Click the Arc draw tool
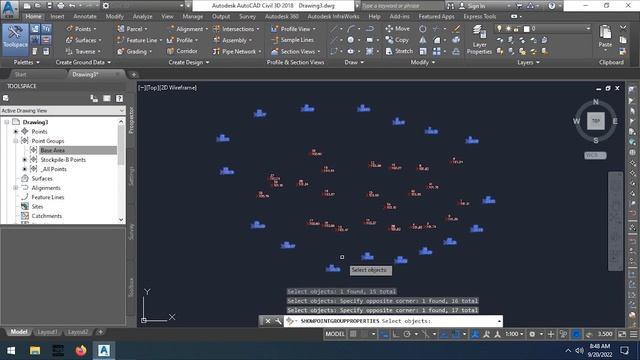The image size is (640, 360). point(351,29)
